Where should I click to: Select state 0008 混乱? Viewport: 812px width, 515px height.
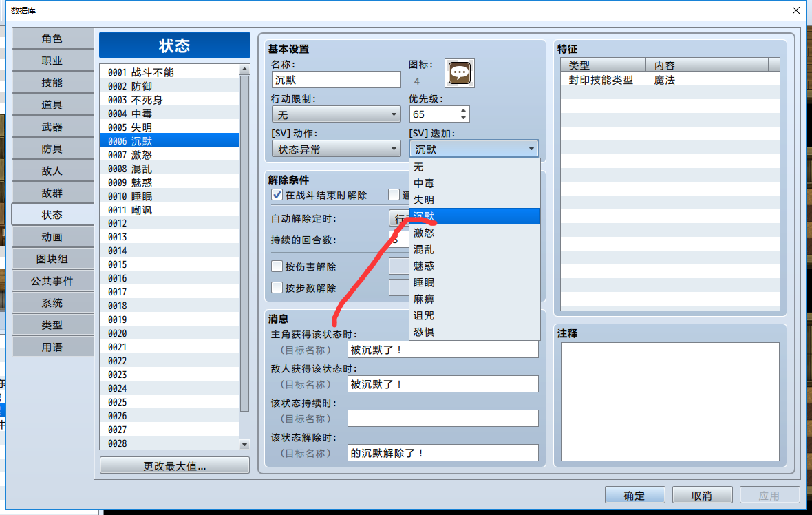[x=169, y=169]
